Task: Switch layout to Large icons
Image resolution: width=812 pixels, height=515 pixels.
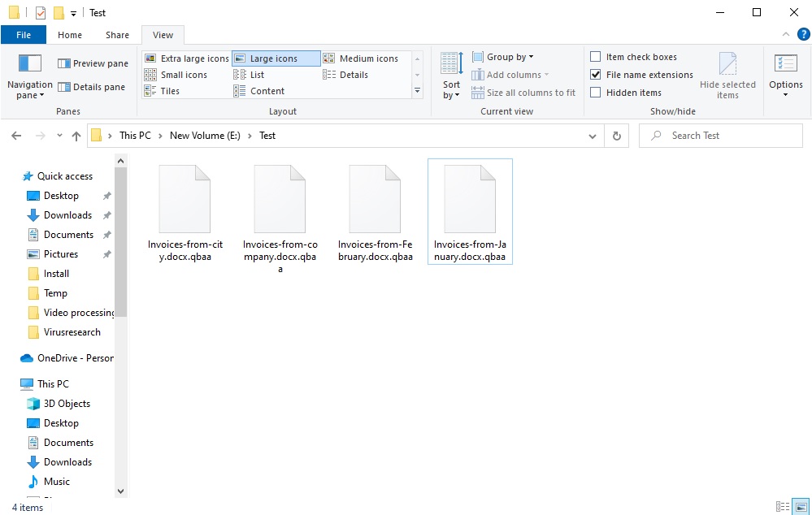Action: (x=276, y=58)
